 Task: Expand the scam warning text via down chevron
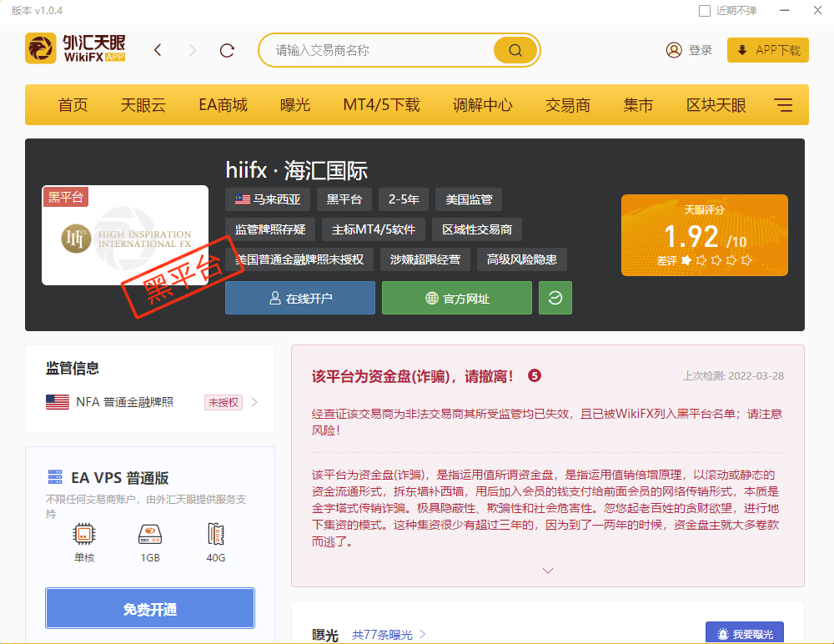tap(548, 571)
